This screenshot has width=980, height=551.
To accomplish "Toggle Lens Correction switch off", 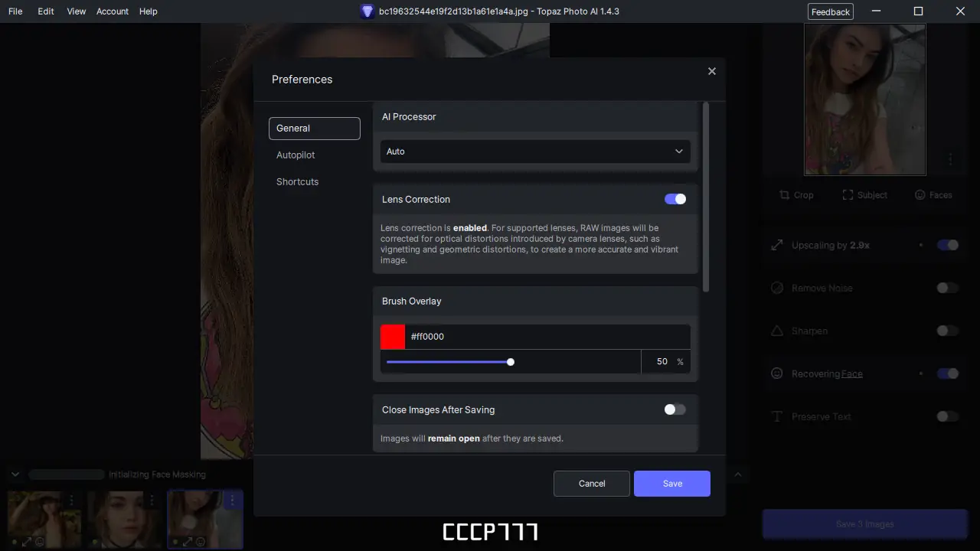I will tap(675, 199).
